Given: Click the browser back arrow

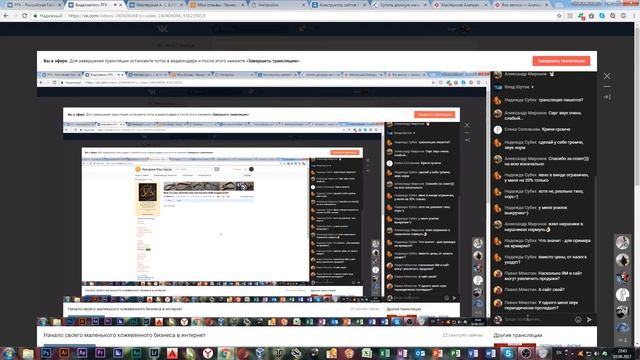Looking at the screenshot, I should (6, 16).
